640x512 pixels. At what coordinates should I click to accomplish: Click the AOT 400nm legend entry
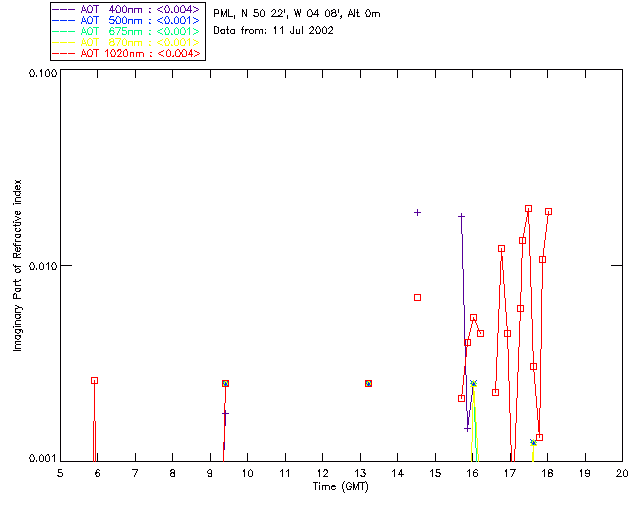click(127, 9)
